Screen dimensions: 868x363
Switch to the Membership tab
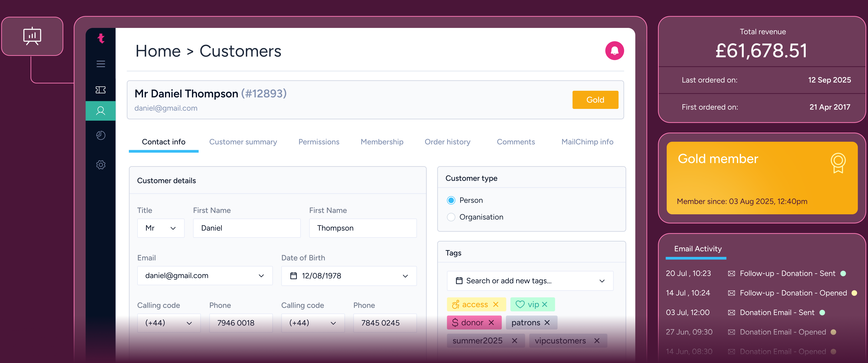click(382, 142)
